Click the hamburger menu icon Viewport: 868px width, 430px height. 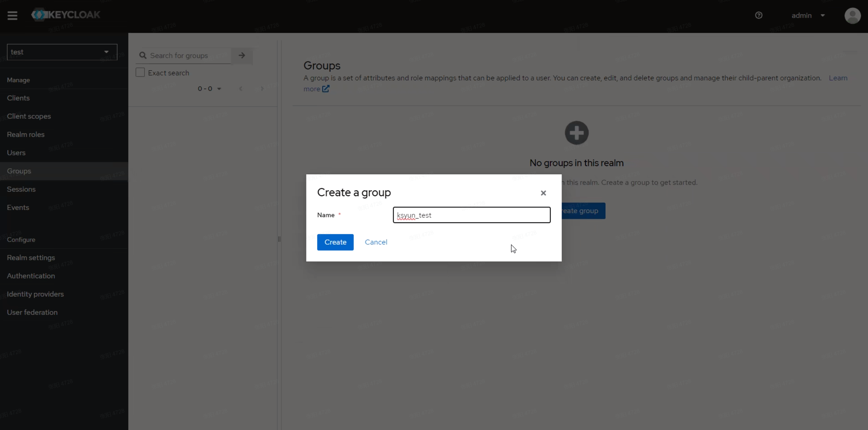12,15
